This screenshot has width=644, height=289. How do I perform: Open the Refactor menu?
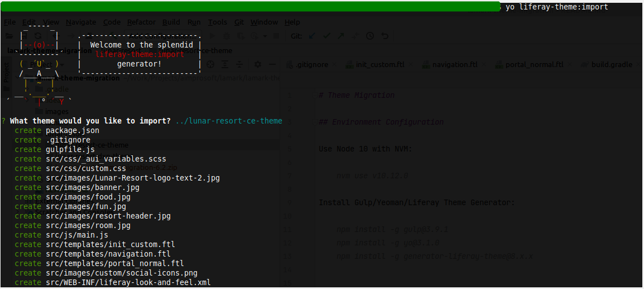(141, 22)
